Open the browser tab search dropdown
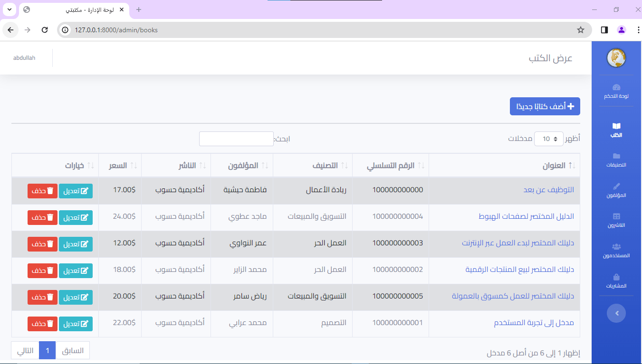Viewport: 642px width, 364px height. tap(10, 9)
